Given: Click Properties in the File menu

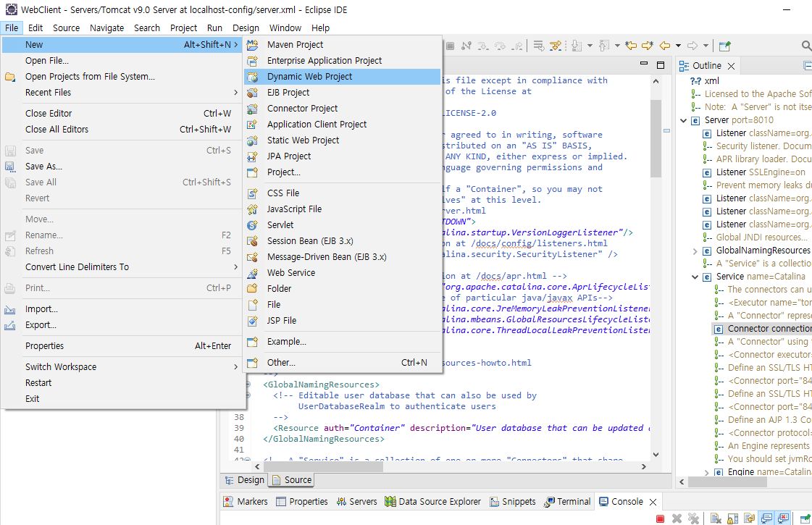Looking at the screenshot, I should [122, 346].
